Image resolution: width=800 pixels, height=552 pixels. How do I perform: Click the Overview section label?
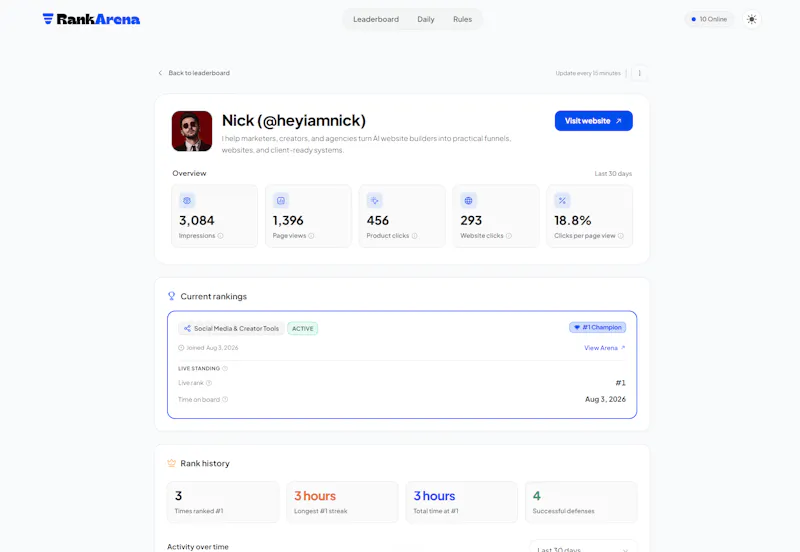click(x=189, y=173)
